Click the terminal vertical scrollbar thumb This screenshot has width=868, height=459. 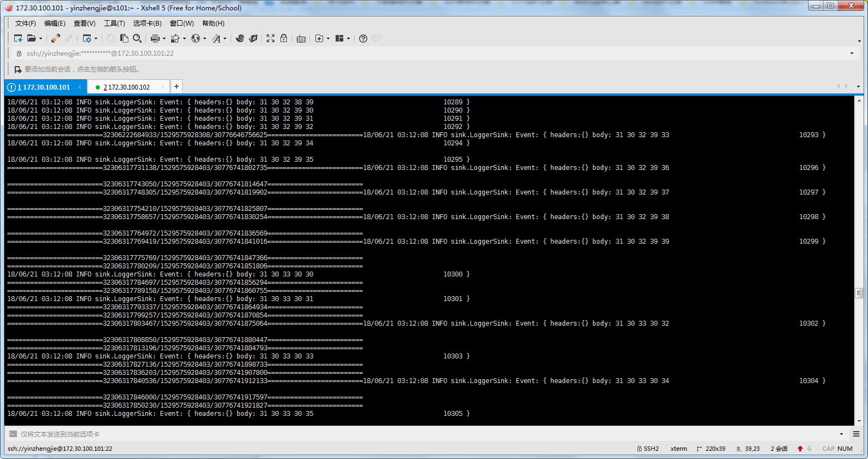tap(859, 293)
